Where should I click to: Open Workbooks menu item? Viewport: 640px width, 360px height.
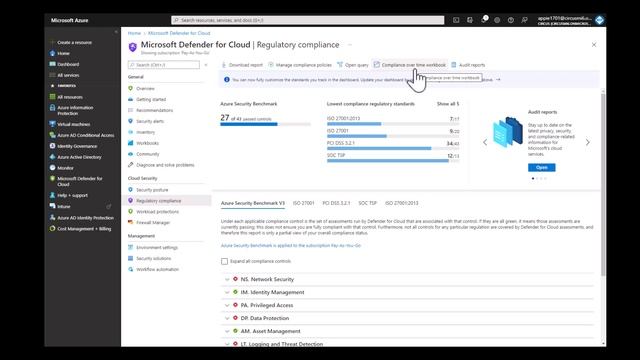(x=147, y=143)
